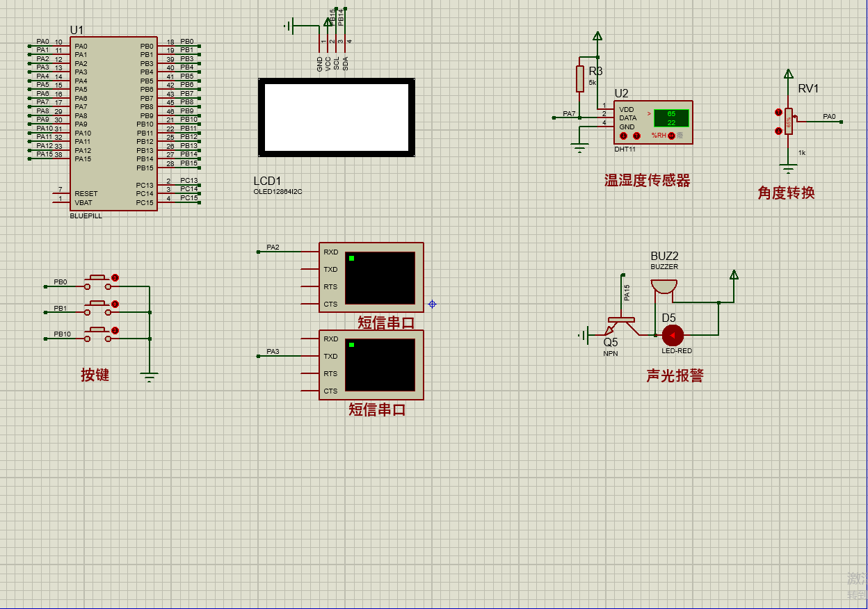
Task: Decrease RV1 potentiometer with the down dot
Action: 778,131
